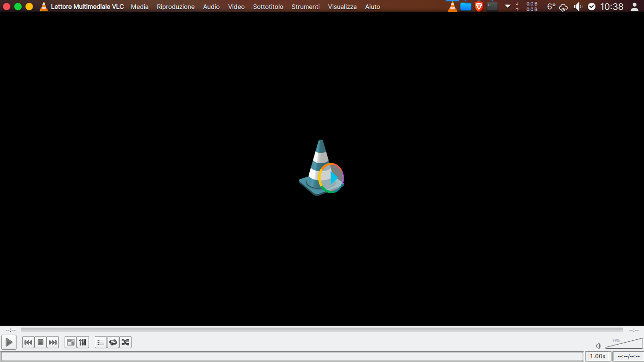Open the Audio menu
The height and width of the screenshot is (362, 644).
(x=211, y=7)
